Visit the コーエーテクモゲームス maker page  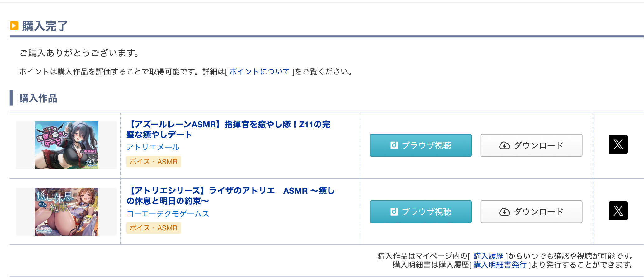click(x=168, y=214)
